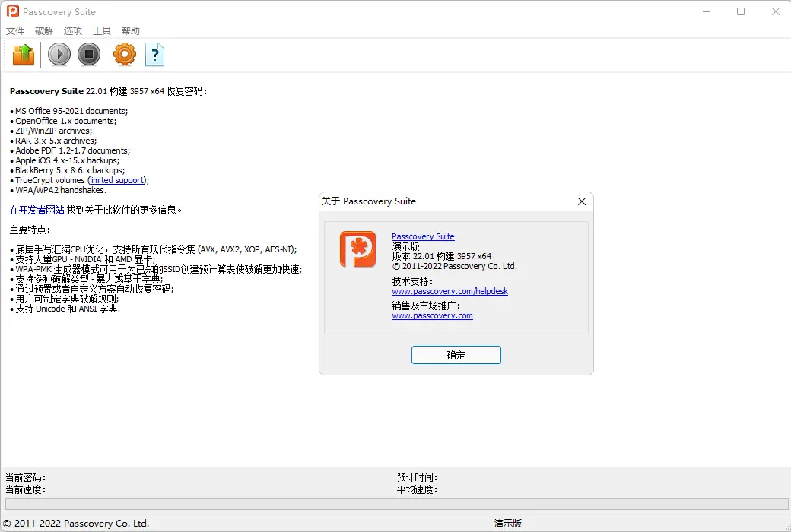
Task: Click the status bar copyright text
Action: point(76,524)
